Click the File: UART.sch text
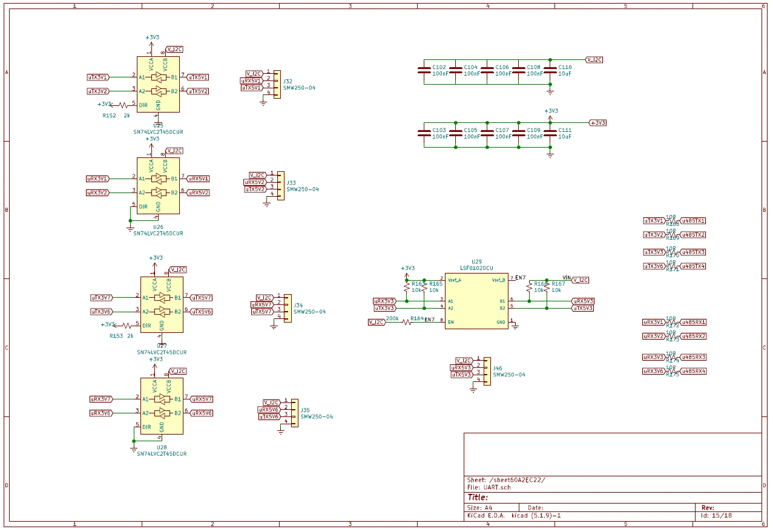 (x=489, y=487)
